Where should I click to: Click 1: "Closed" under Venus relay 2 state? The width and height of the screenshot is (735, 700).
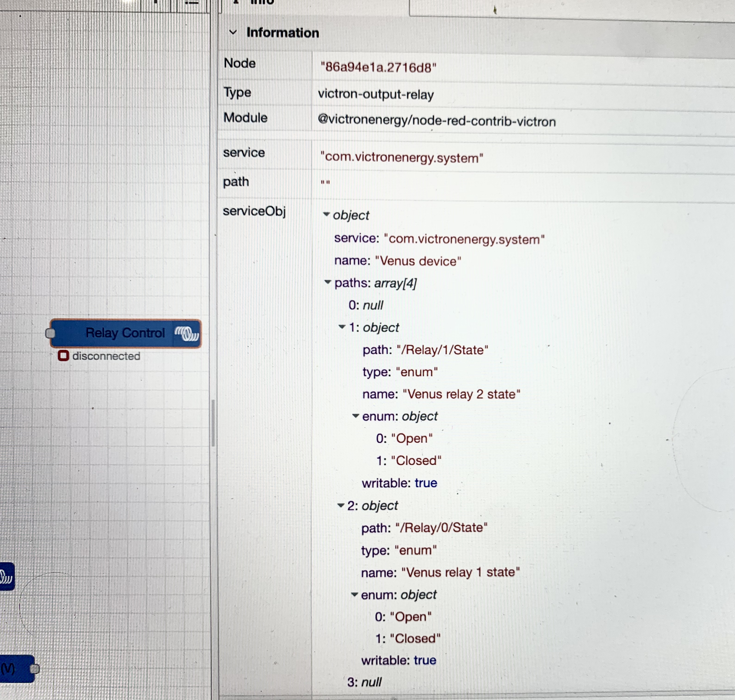[409, 460]
